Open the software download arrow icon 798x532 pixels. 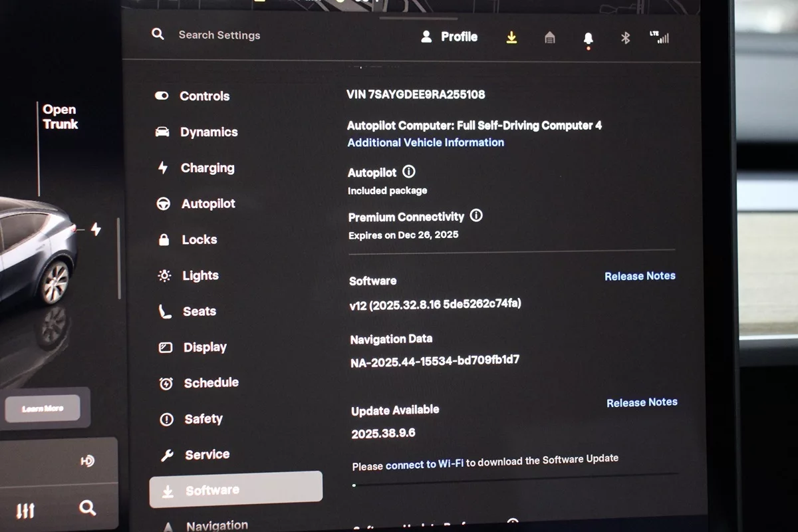(511, 38)
